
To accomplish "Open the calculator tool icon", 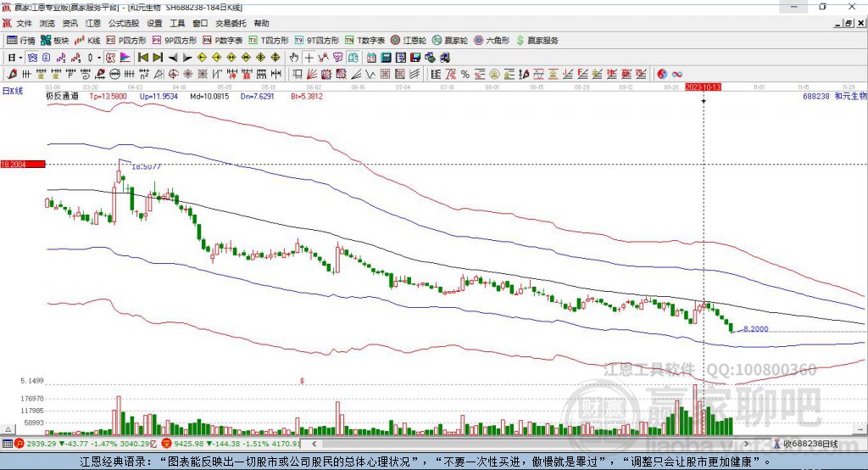I will (386, 58).
